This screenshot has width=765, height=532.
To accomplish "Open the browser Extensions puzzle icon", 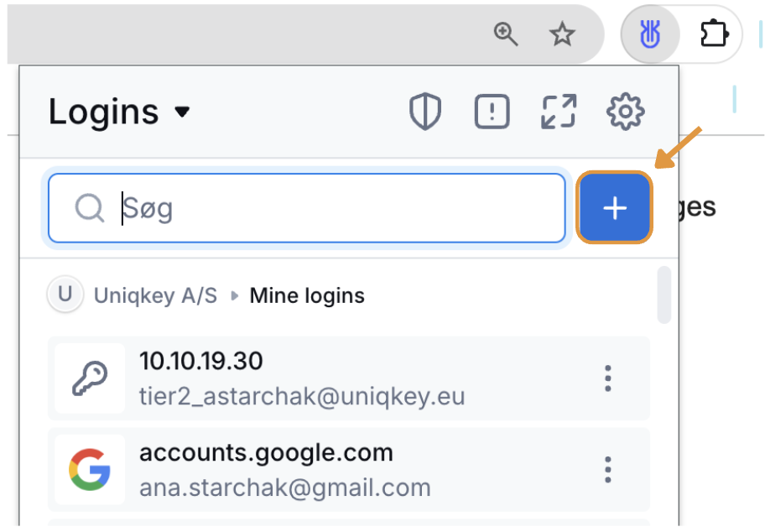I will [714, 34].
